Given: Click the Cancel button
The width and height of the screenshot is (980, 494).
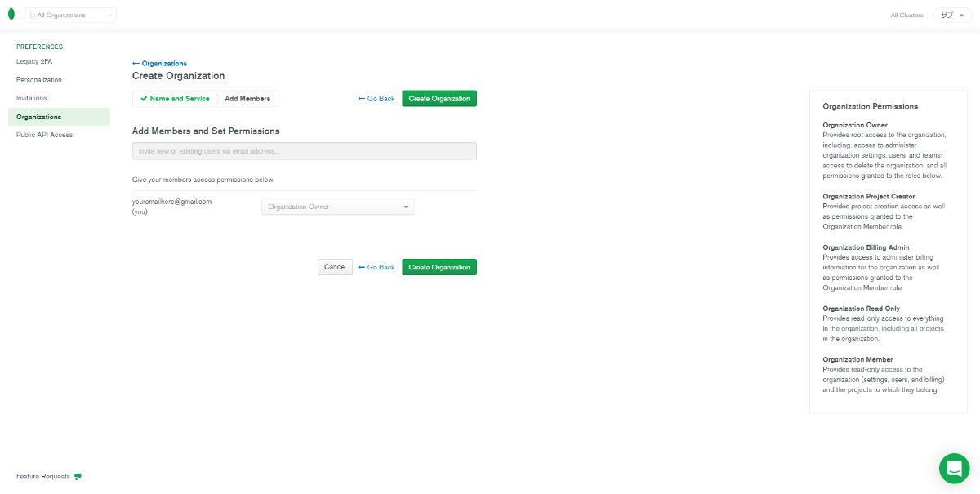Looking at the screenshot, I should click(335, 267).
